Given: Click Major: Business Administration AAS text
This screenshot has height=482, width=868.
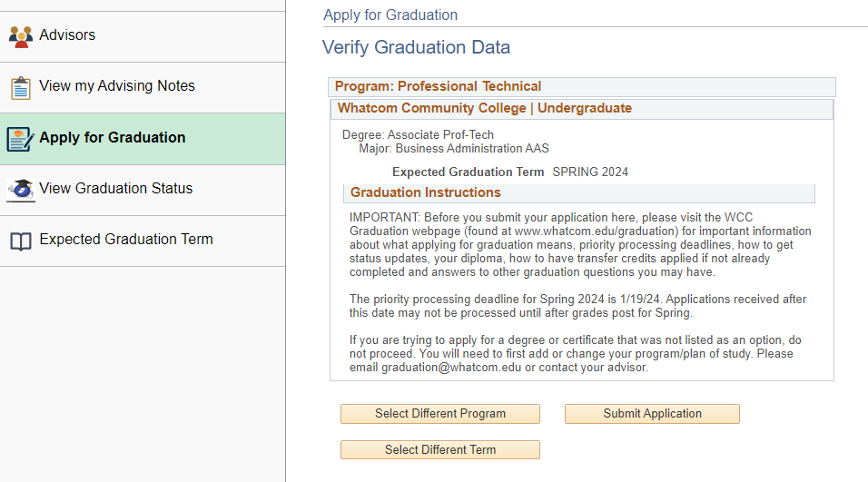Looking at the screenshot, I should (454, 148).
